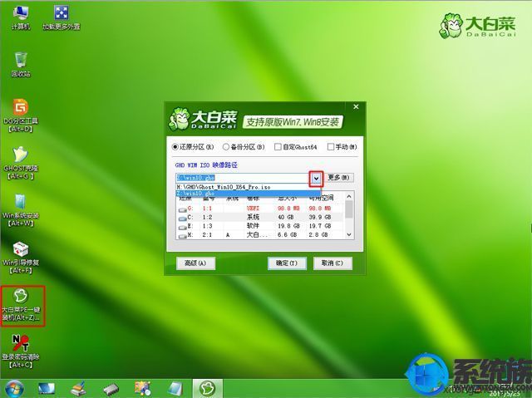Select the '40 GB' size cell
The image size is (532, 398).
point(286,217)
